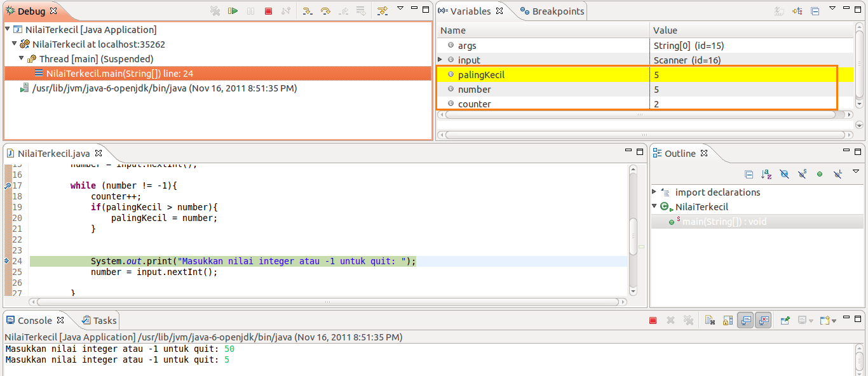The image size is (868, 376).
Task: Toggle Hide Fields in Outline toolbar
Action: point(784,174)
